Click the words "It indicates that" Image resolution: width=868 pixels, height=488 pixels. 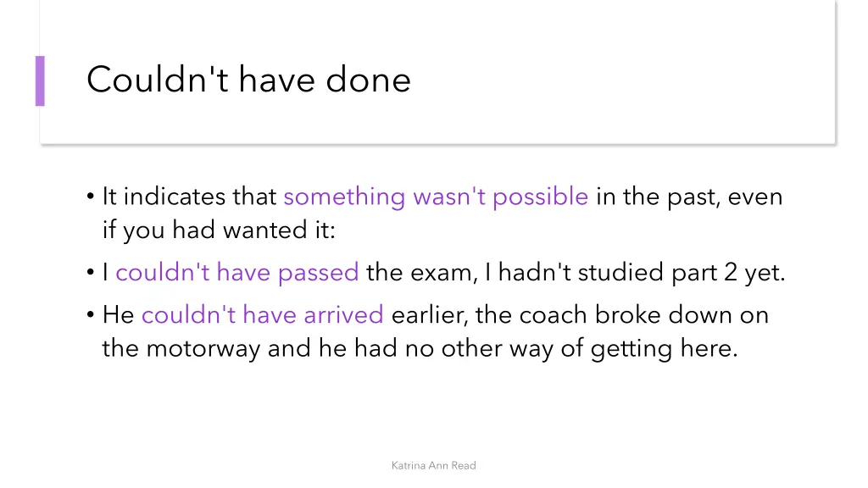coord(189,197)
